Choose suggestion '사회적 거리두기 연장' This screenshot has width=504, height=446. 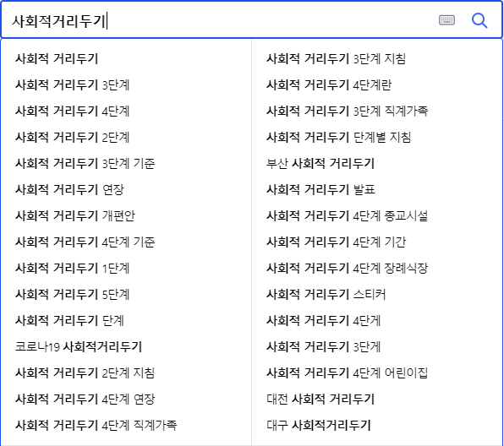[x=69, y=190]
